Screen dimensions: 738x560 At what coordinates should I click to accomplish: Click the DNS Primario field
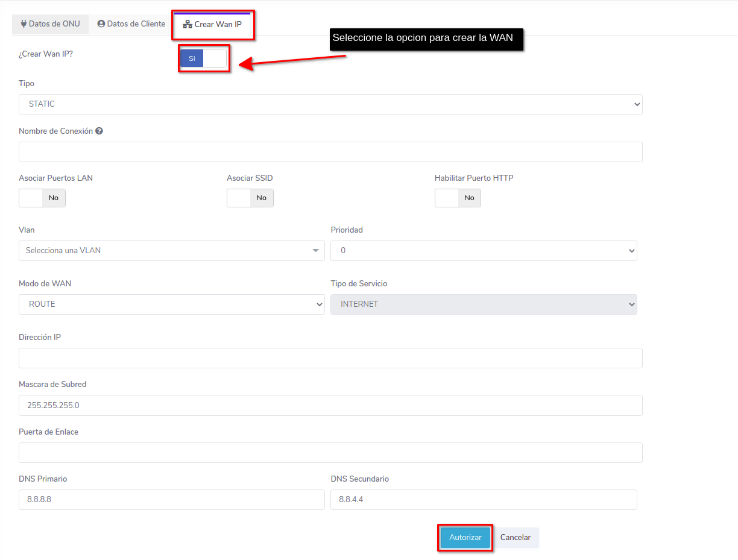[171, 500]
